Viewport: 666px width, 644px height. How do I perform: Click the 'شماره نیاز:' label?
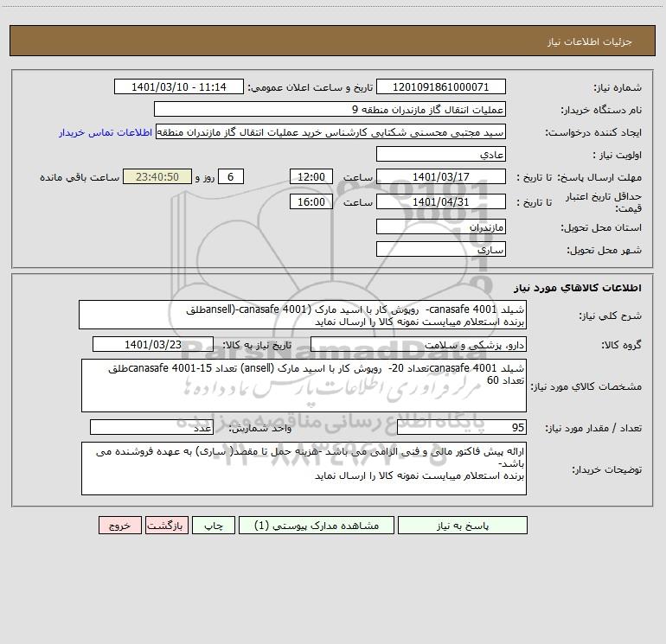pyautogui.click(x=618, y=87)
